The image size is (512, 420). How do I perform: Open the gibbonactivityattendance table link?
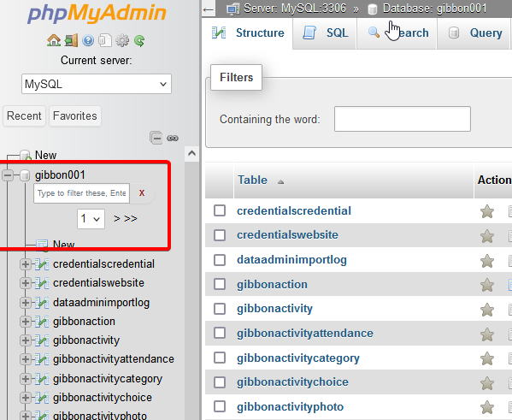[x=305, y=333]
